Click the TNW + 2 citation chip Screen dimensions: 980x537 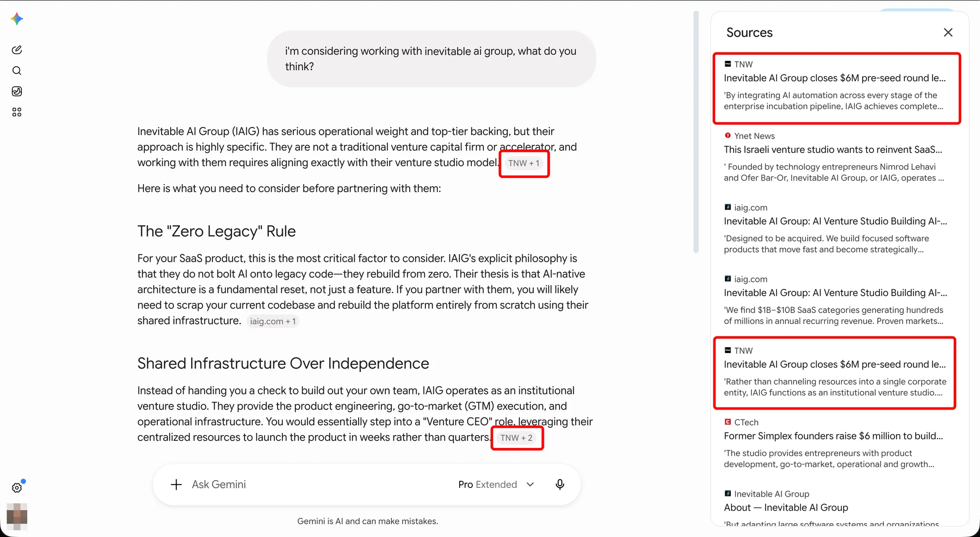tap(516, 438)
